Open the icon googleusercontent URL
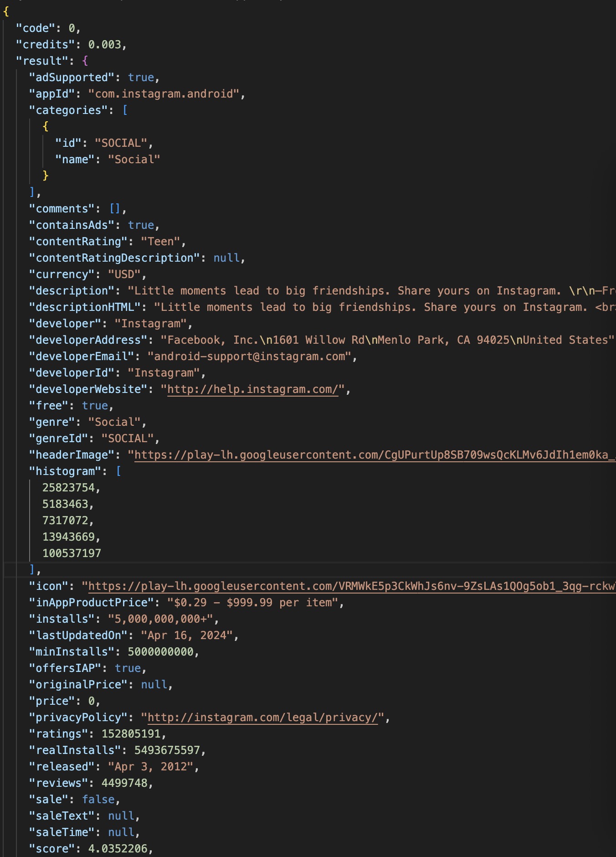This screenshot has width=616, height=857. tap(352, 586)
